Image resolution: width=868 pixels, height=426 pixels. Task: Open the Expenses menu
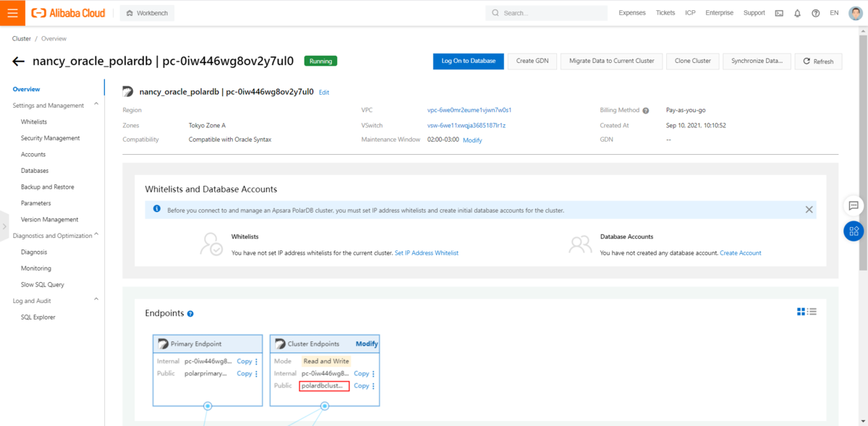pyautogui.click(x=632, y=13)
